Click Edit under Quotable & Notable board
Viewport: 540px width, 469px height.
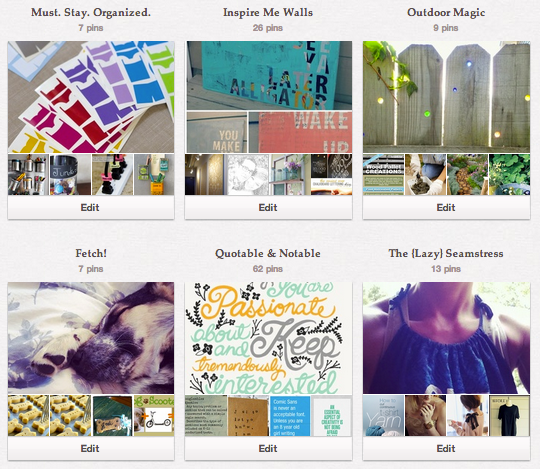[x=268, y=448]
